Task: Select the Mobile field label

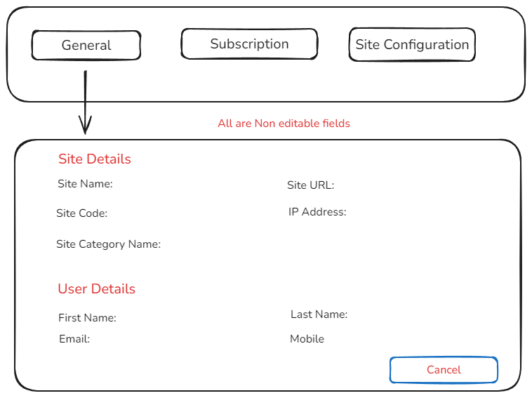Action: 307,339
